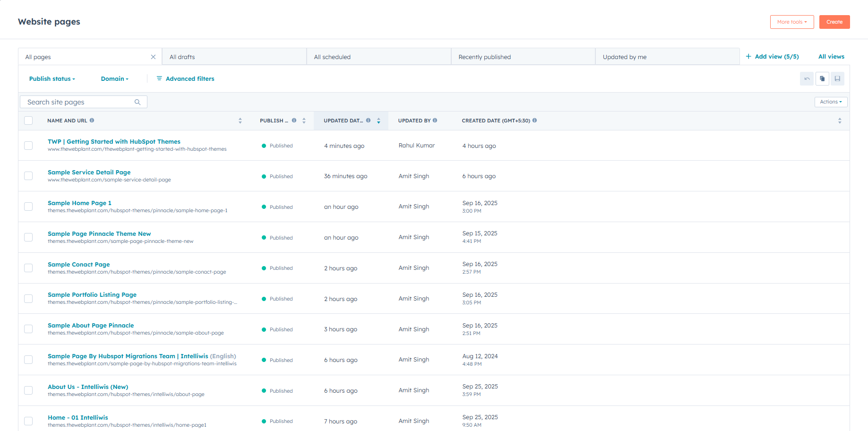Click the Create button

coord(834,22)
